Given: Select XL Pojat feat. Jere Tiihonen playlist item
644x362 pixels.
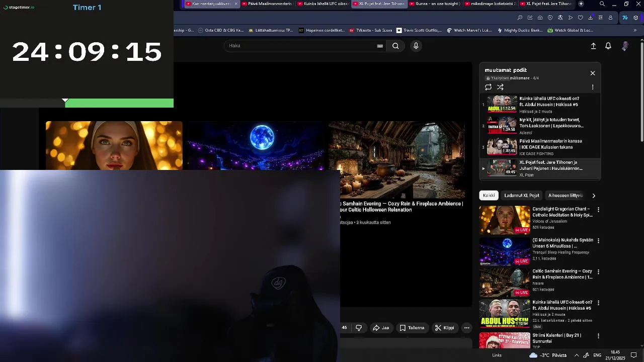Looking at the screenshot, I should pos(540,168).
